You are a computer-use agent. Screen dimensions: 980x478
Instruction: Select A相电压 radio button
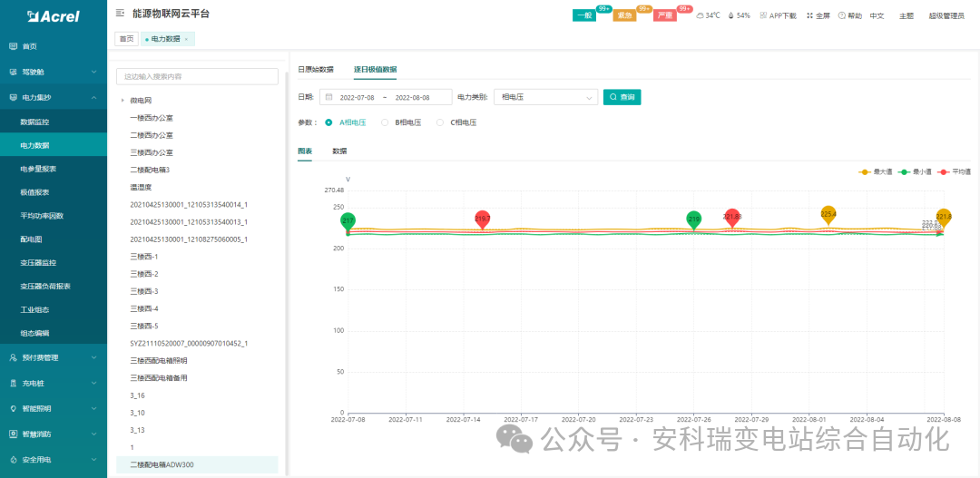[328, 123]
